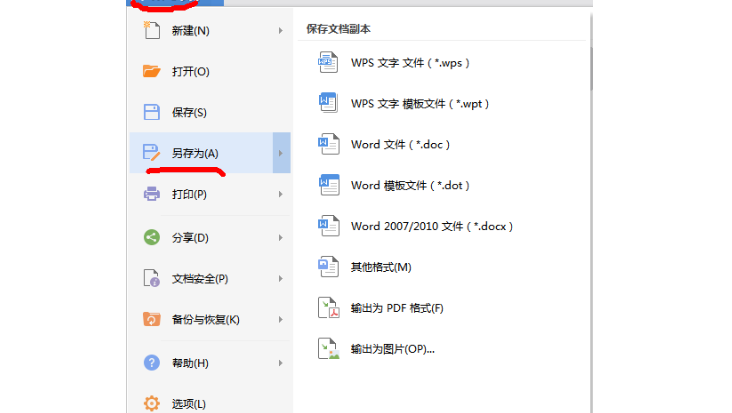Expand the 分享(D) submenu arrow
Image resolution: width=732 pixels, height=413 pixels.
click(x=281, y=238)
